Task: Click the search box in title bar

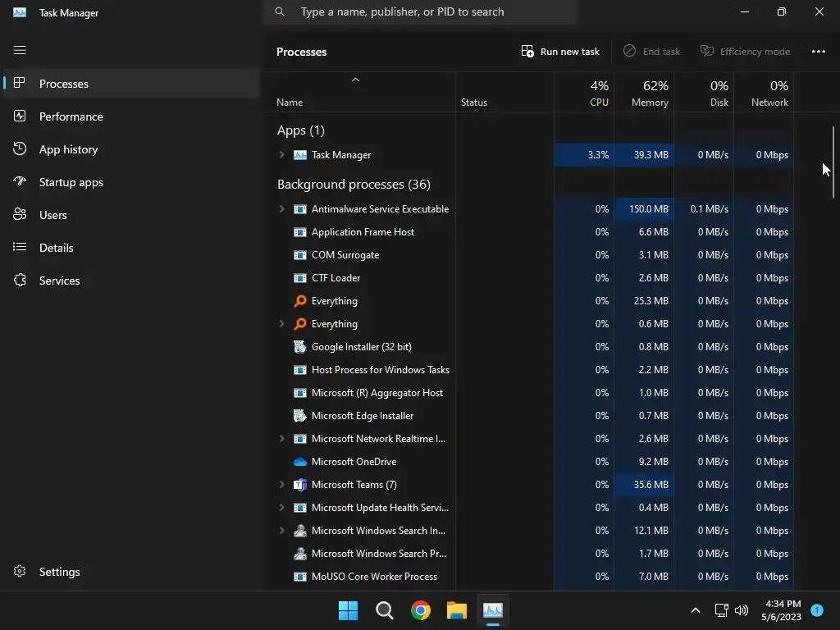Action: (x=420, y=11)
